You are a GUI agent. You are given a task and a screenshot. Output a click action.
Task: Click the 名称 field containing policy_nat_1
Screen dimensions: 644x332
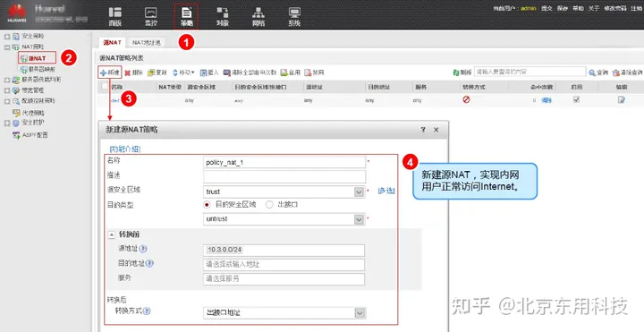click(x=284, y=162)
